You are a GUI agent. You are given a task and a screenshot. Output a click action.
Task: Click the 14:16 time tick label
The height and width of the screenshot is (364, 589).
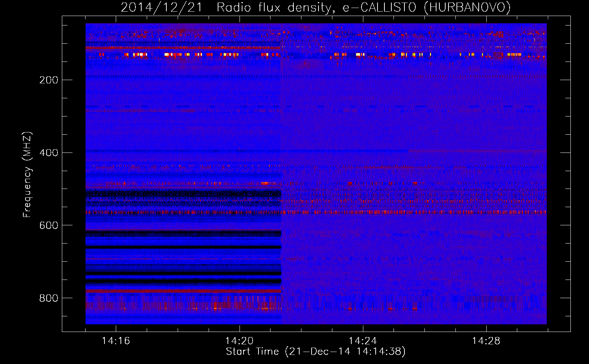[x=116, y=341]
